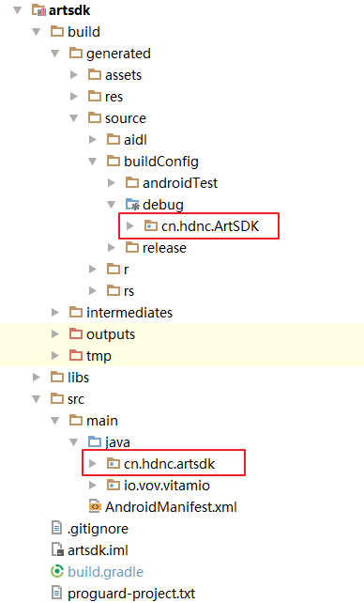The height and width of the screenshot is (603, 364).
Task: Expand the res folder arrow
Action: (x=74, y=96)
